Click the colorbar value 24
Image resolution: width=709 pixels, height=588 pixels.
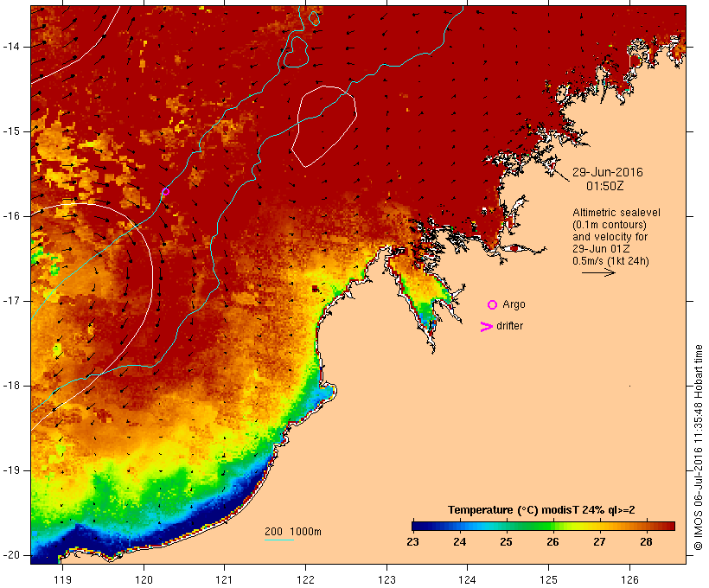point(459,542)
